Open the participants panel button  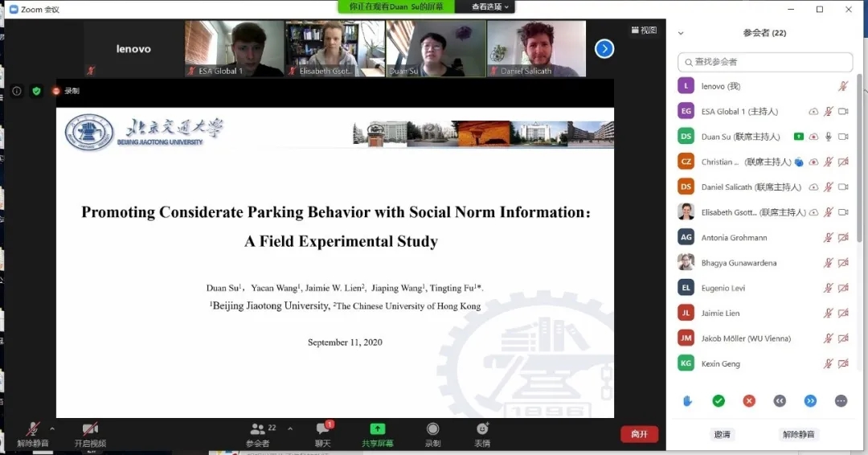(x=258, y=434)
